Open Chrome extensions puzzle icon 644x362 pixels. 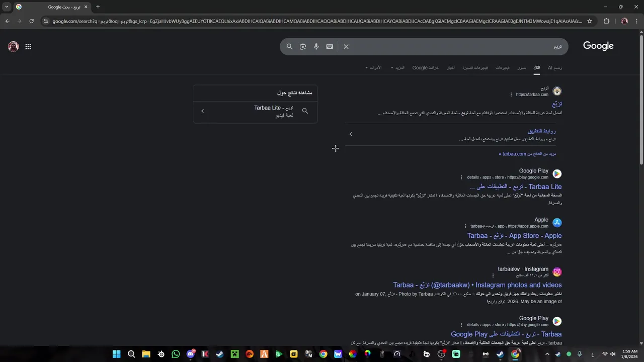[606, 21]
